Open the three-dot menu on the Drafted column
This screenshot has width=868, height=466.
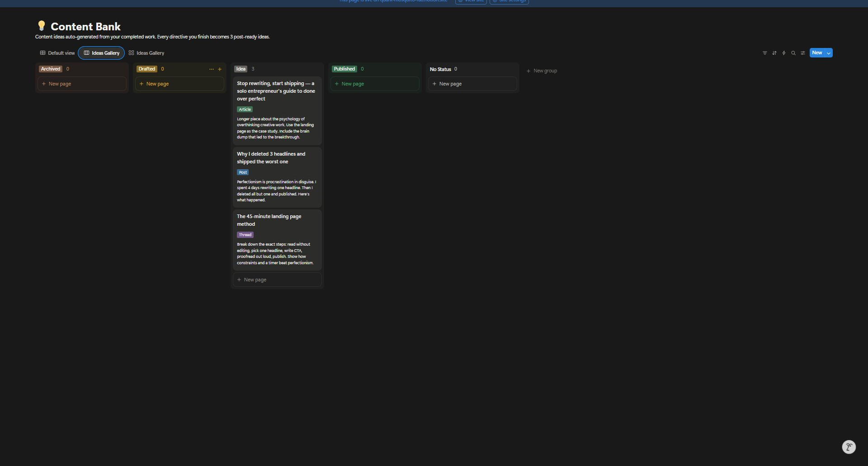point(211,69)
